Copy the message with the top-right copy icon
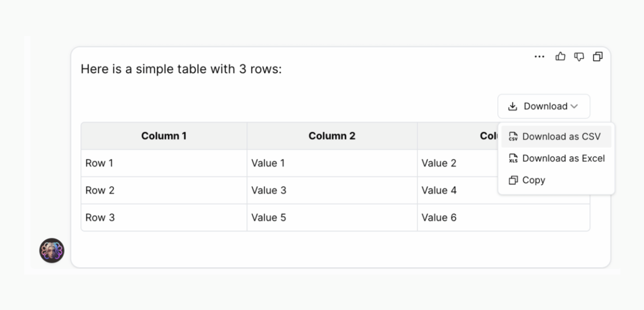 click(x=598, y=56)
